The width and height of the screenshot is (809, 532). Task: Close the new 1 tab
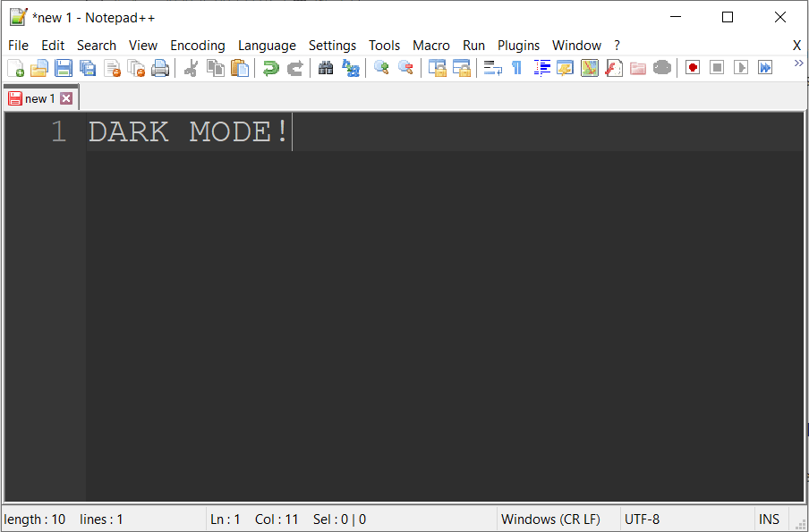[x=66, y=98]
